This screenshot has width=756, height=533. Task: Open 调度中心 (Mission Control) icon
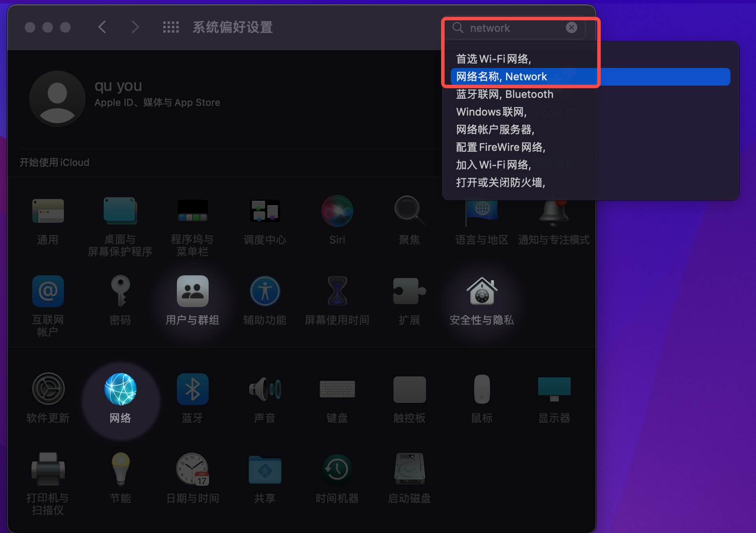pos(265,211)
